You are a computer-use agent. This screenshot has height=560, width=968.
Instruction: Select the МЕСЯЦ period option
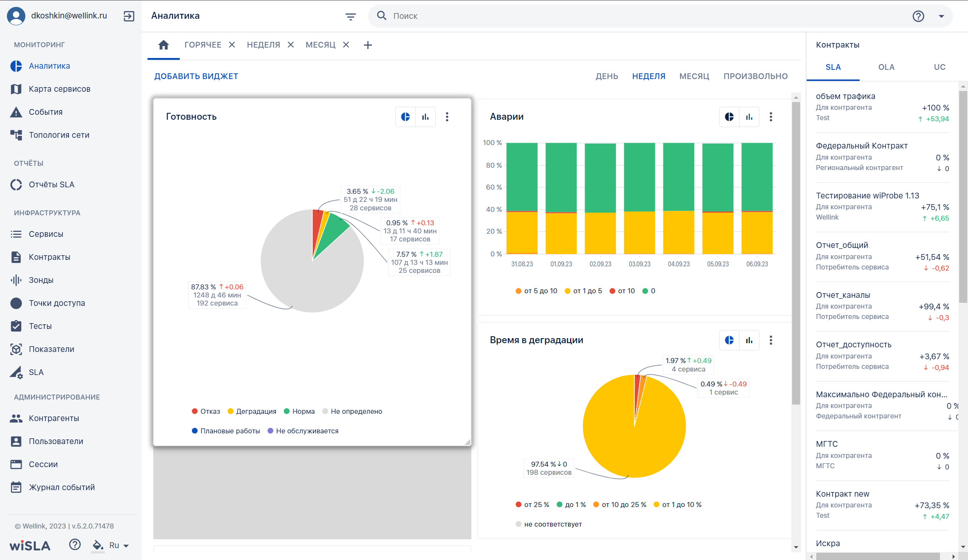pos(694,76)
